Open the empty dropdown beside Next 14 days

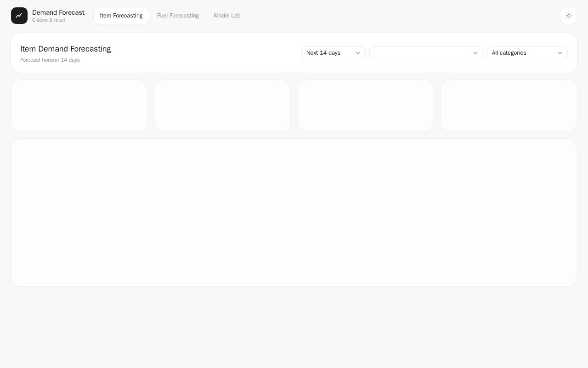[x=426, y=53]
